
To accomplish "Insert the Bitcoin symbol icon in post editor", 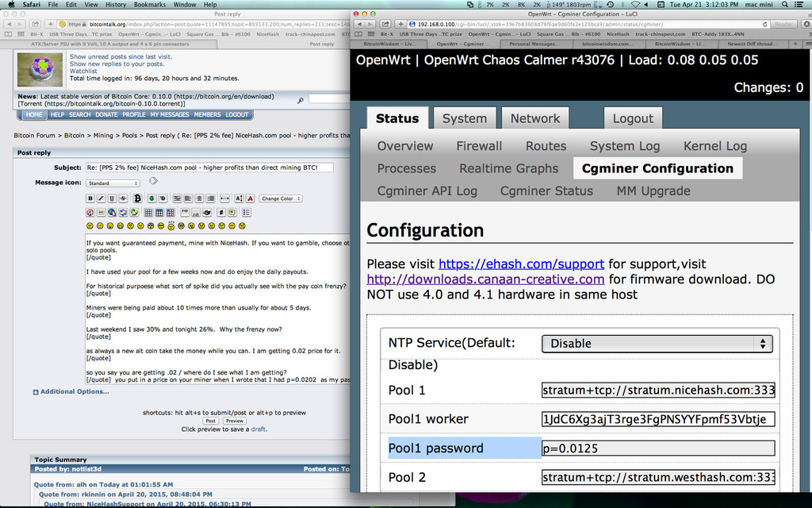I will [137, 198].
